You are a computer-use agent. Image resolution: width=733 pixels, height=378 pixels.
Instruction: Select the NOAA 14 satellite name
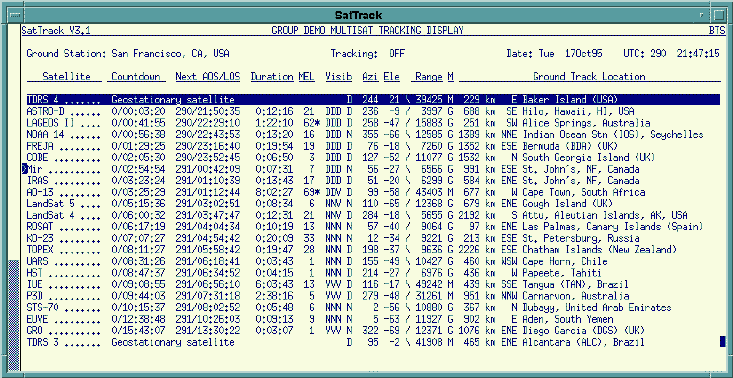click(46, 135)
